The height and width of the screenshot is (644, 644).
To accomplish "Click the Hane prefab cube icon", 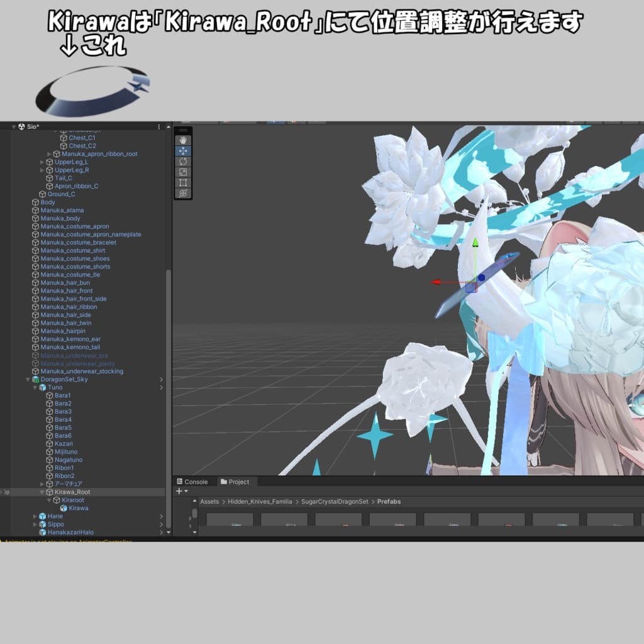I will pyautogui.click(x=43, y=516).
